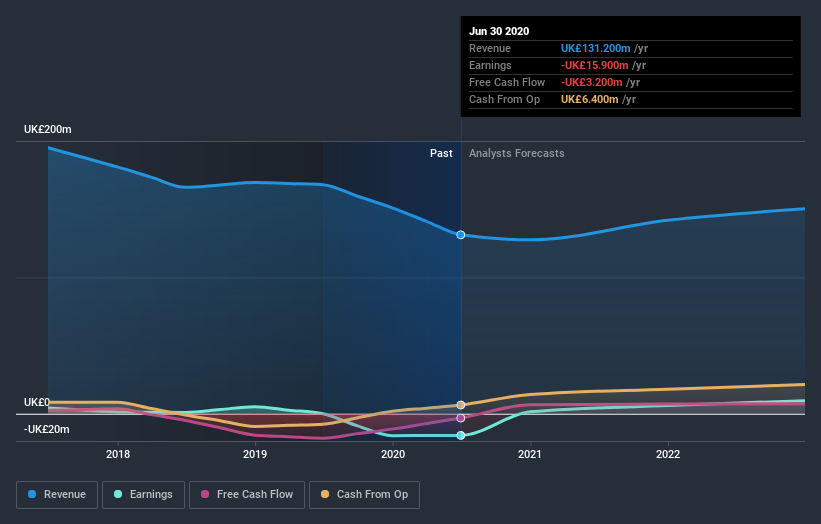821x524 pixels.
Task: Click the 2021 x-axis label
Action: 530,454
